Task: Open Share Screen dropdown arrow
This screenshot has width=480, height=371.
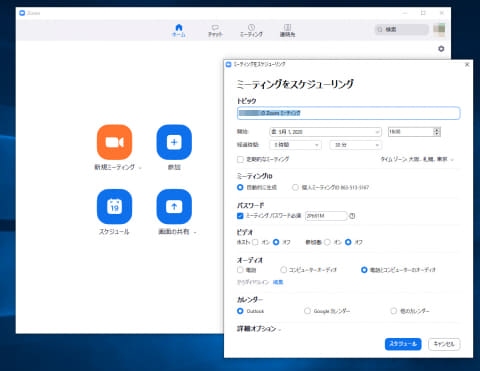Action: [195, 232]
